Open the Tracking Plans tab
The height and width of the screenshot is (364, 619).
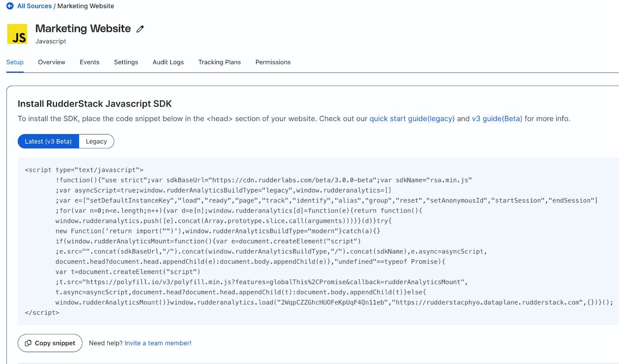(219, 62)
